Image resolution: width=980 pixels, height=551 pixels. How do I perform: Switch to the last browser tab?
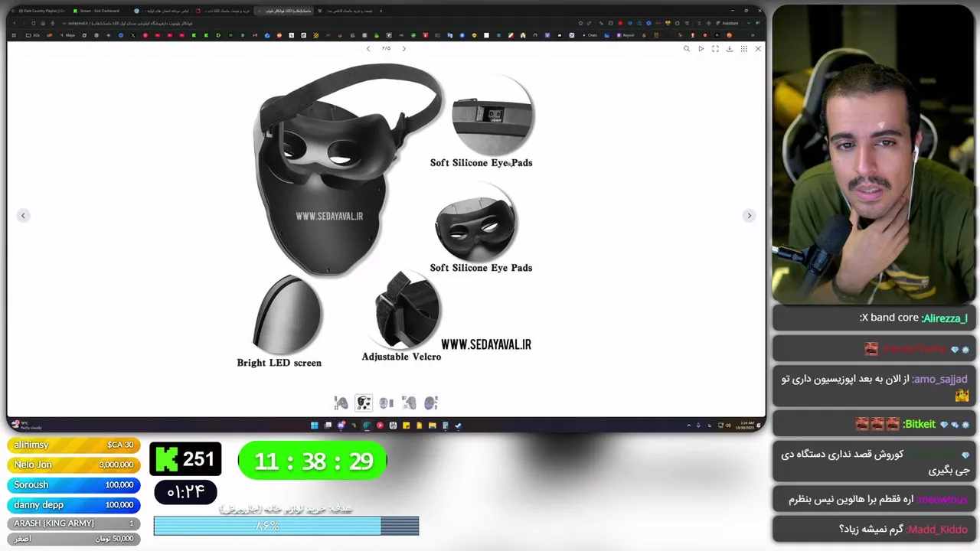[x=345, y=11]
